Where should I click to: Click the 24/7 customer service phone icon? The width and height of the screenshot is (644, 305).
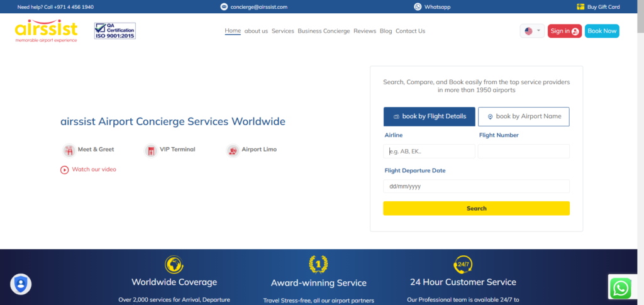[463, 265]
